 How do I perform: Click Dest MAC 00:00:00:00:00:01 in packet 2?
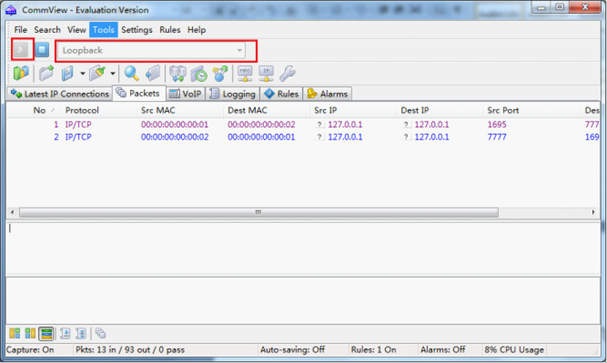click(261, 137)
